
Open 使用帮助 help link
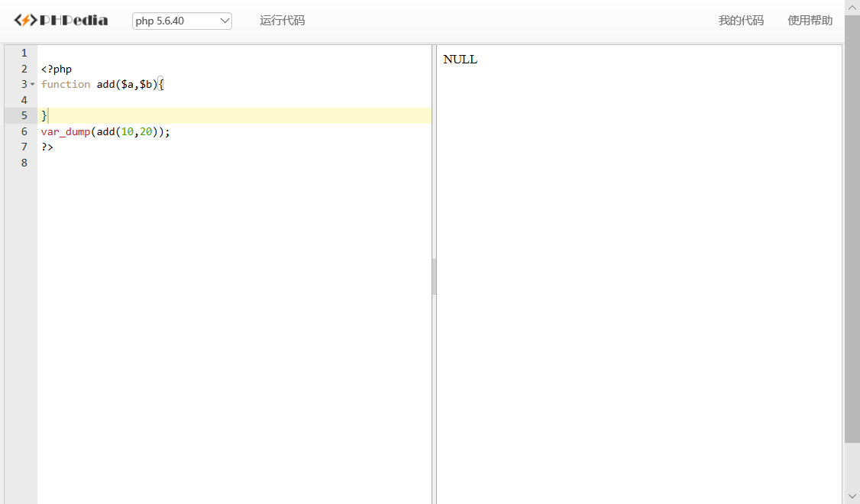pos(810,21)
